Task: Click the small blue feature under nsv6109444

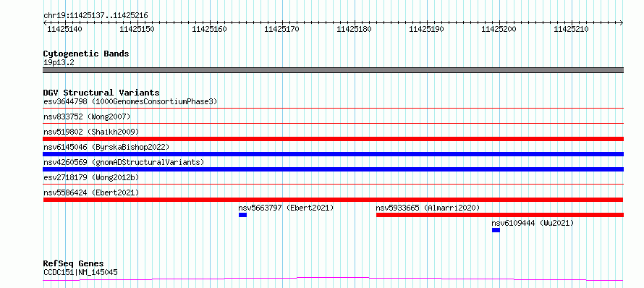Action: click(496, 230)
